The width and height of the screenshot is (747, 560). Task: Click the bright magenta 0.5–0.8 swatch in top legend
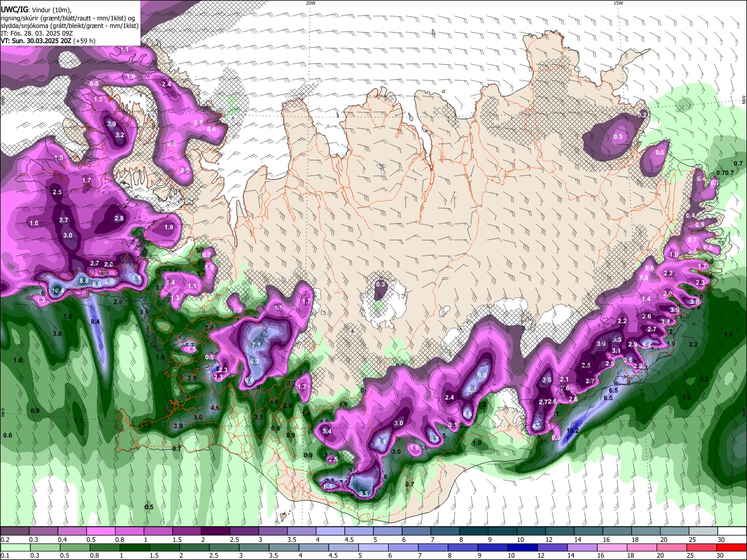[x=100, y=531]
